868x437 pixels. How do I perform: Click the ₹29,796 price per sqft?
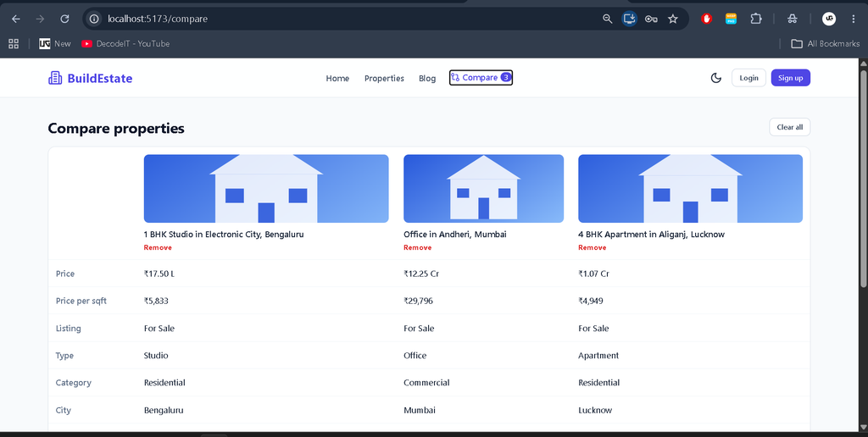(x=419, y=301)
